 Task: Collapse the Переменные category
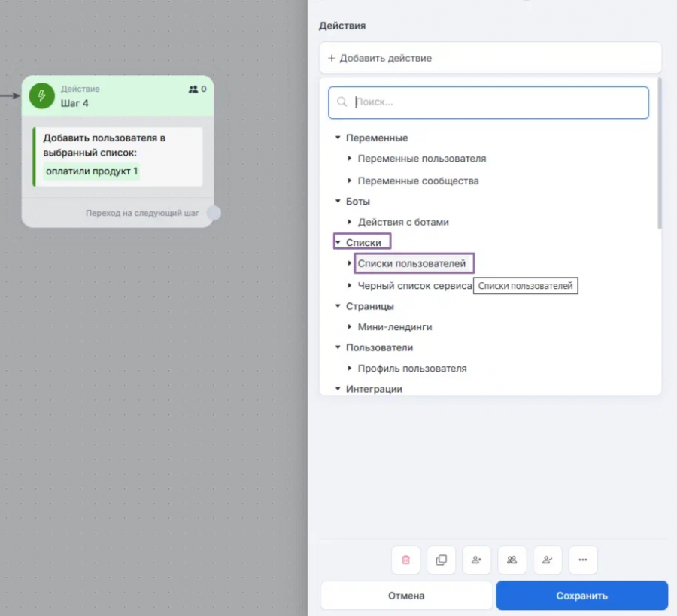click(338, 138)
